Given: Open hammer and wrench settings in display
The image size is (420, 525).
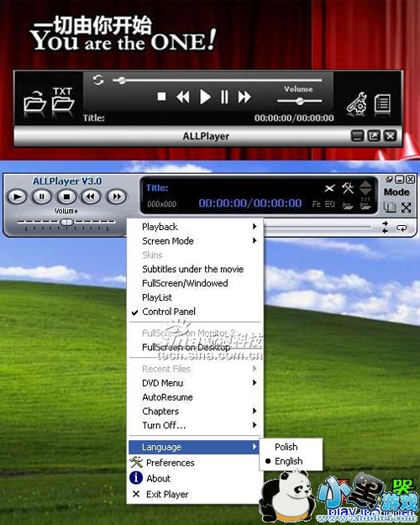Looking at the screenshot, I should [348, 188].
